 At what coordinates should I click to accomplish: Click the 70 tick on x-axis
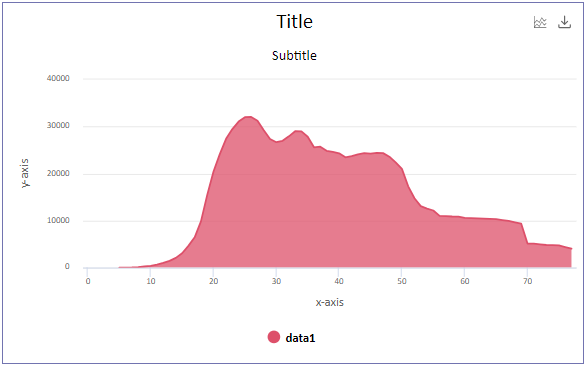tap(527, 281)
